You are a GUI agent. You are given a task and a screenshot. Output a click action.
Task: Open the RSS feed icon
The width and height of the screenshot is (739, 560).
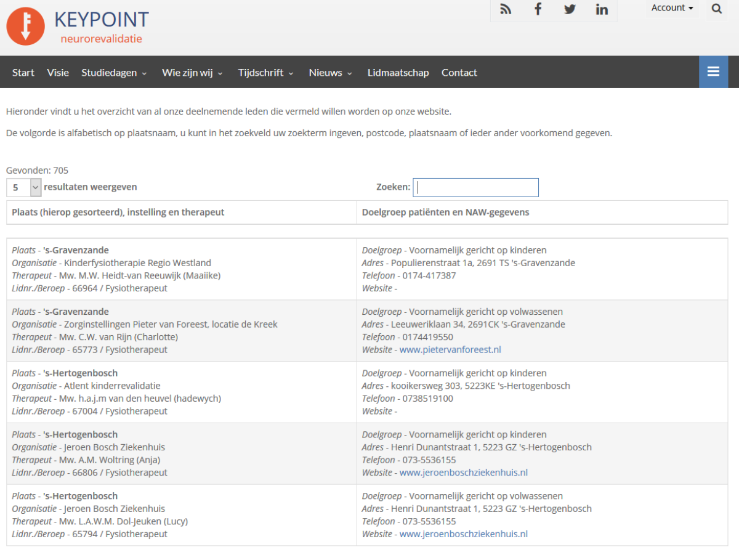click(x=506, y=9)
